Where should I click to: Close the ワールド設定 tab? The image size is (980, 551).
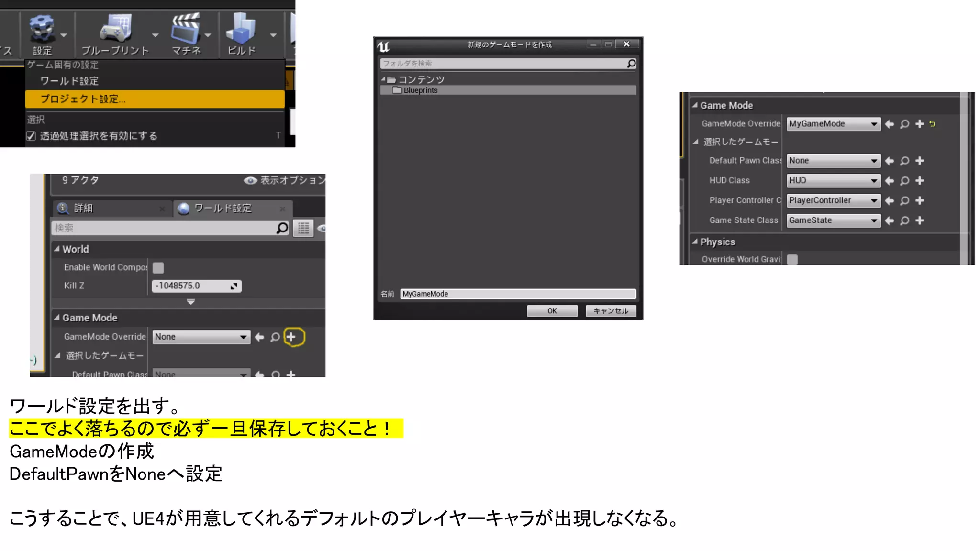pos(282,209)
